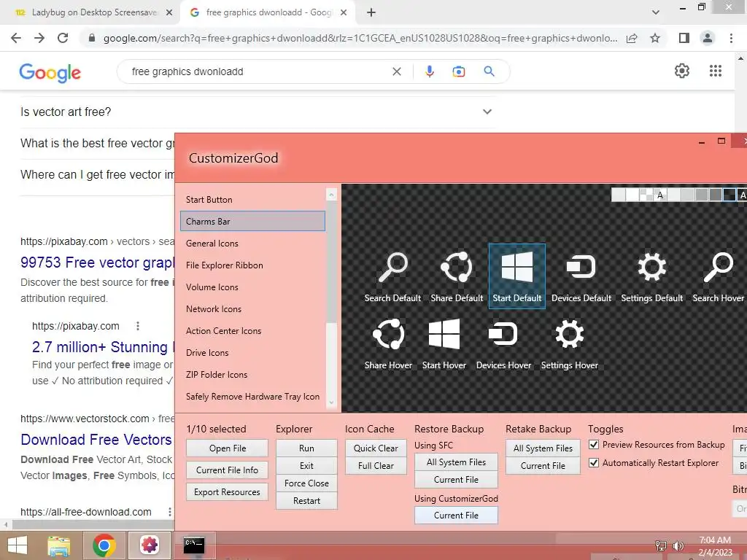Open the '99753 Free vector' search result
747x560 pixels.
[98, 262]
